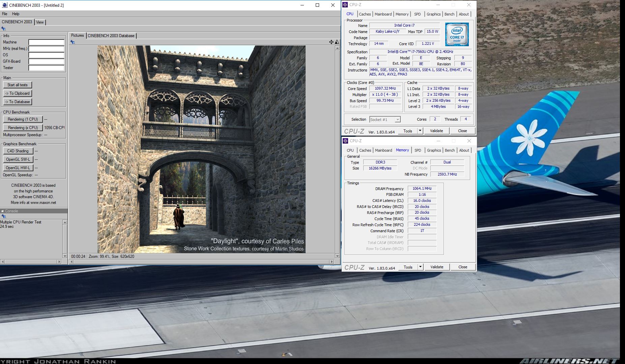Click Tools button in upper CPU-Z window
The width and height of the screenshot is (625, 364).
click(x=408, y=131)
